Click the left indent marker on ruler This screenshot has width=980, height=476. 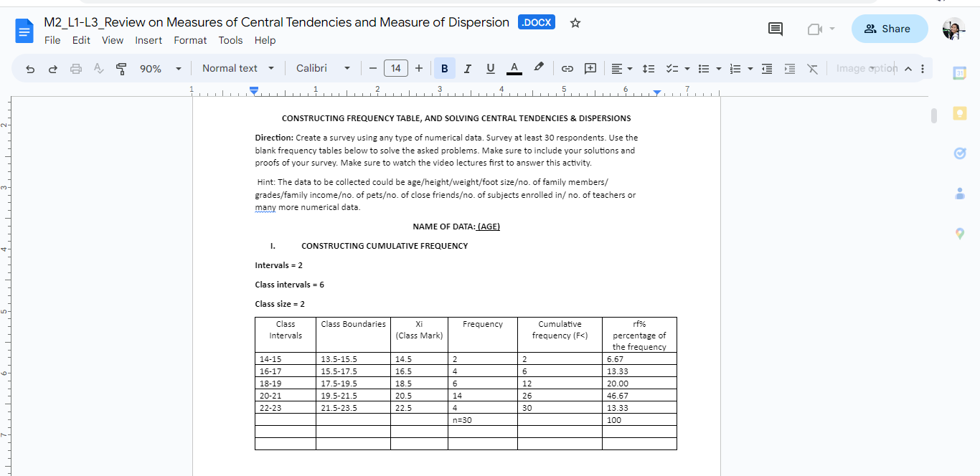(x=253, y=92)
